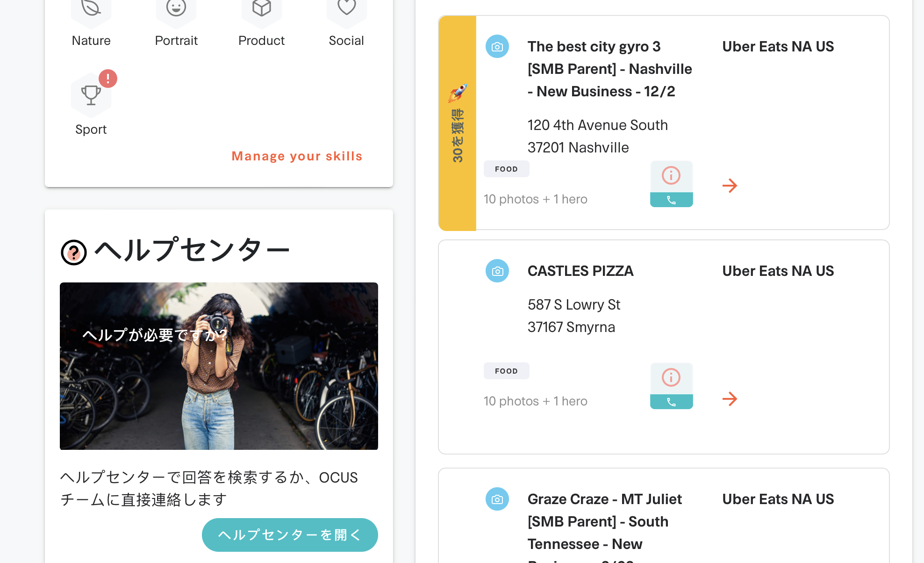Click '10 photos + 1 hero' on gyro card
This screenshot has height=563, width=924.
pyautogui.click(x=536, y=199)
